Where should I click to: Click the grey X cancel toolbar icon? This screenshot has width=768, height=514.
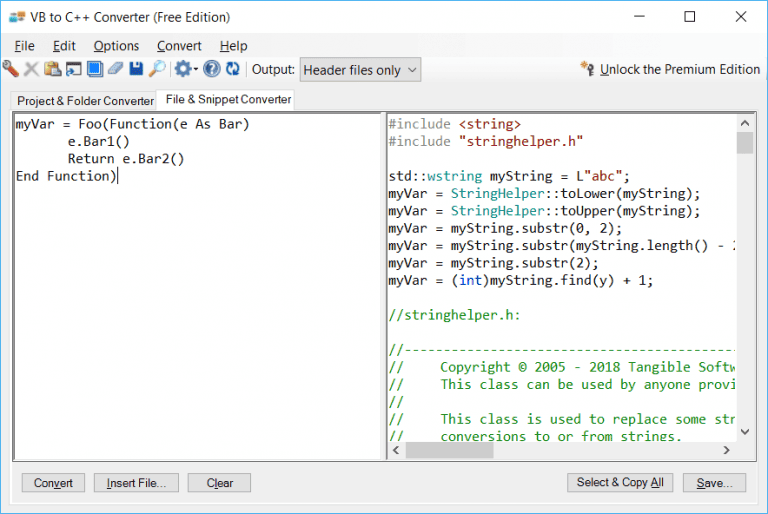pos(31,69)
